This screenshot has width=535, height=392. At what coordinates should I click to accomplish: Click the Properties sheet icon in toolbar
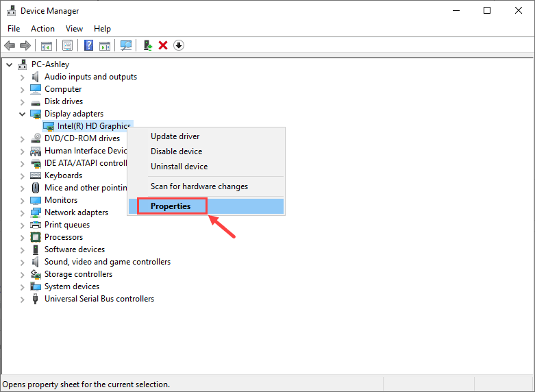[x=67, y=45]
